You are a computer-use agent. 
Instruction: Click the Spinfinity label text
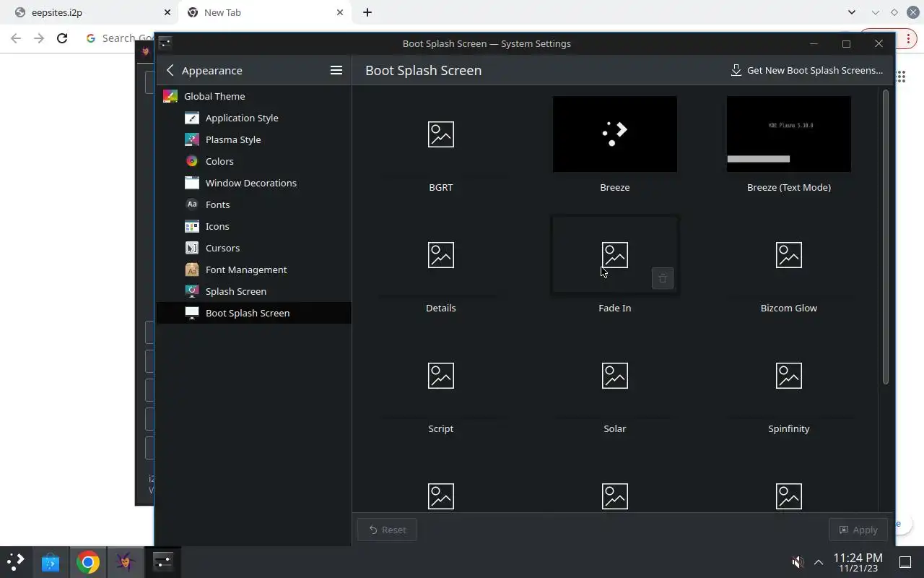click(789, 428)
